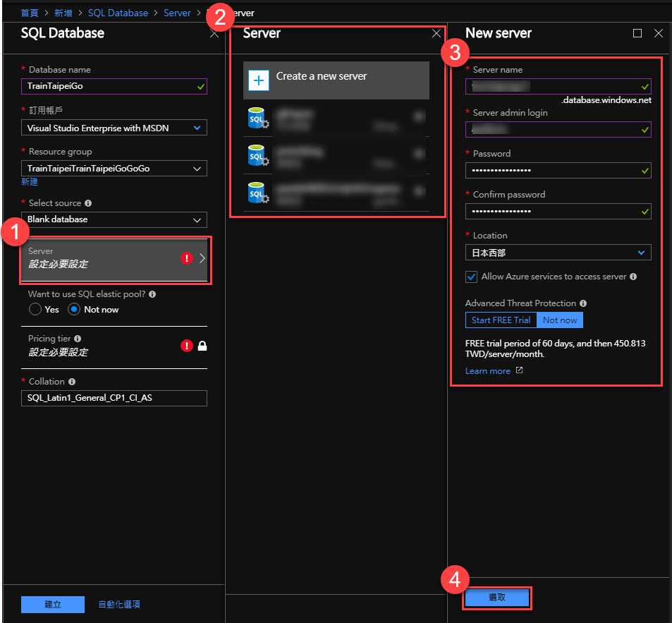Click the 建立 create button
The image size is (672, 623).
pyautogui.click(x=53, y=604)
